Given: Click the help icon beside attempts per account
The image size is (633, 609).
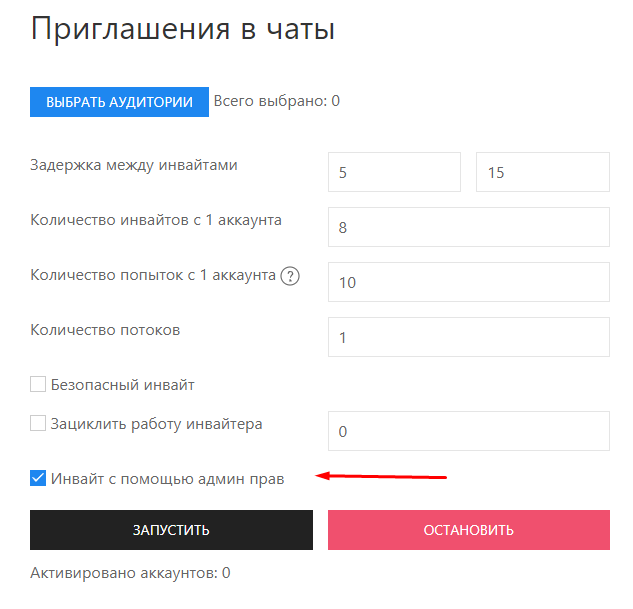Looking at the screenshot, I should click(x=290, y=276).
